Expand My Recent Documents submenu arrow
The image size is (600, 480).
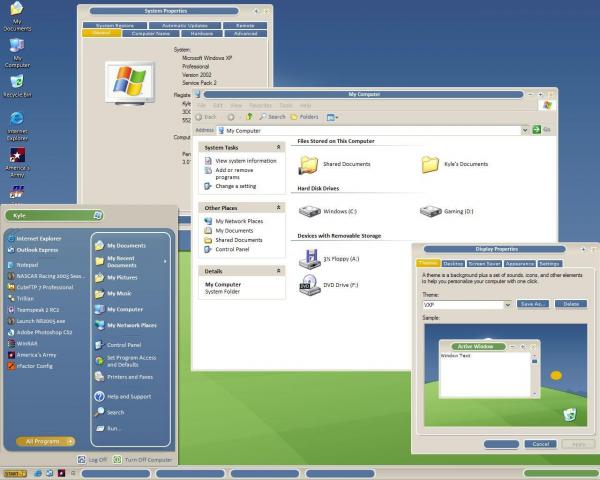[165, 261]
